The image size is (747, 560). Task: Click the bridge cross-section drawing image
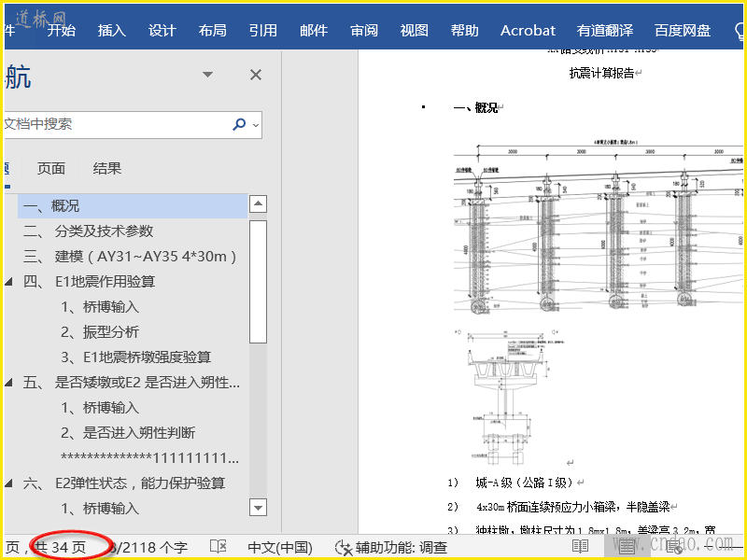[x=511, y=397]
